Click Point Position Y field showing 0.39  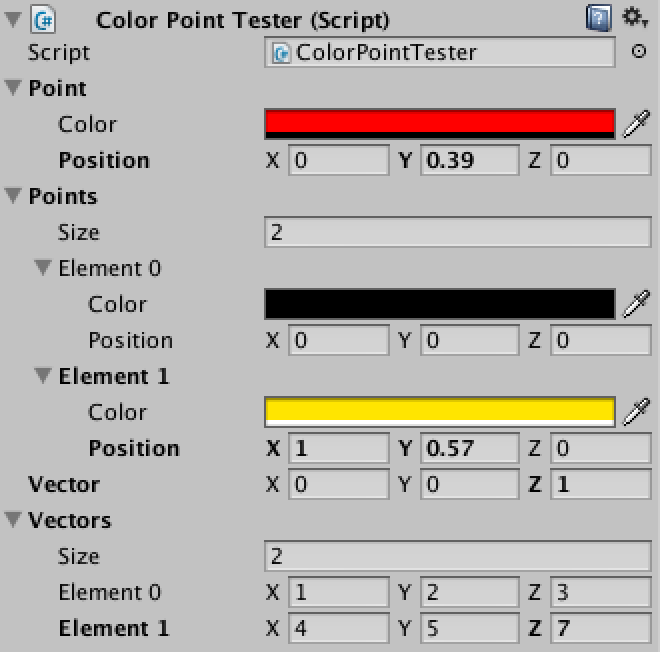tap(469, 160)
